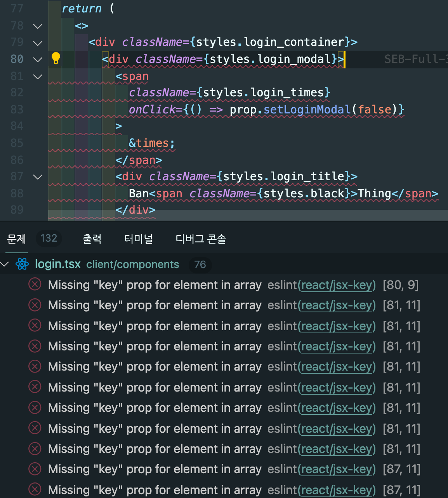Collapse the fold chevron on line 78
The width and height of the screenshot is (448, 498).
click(38, 26)
